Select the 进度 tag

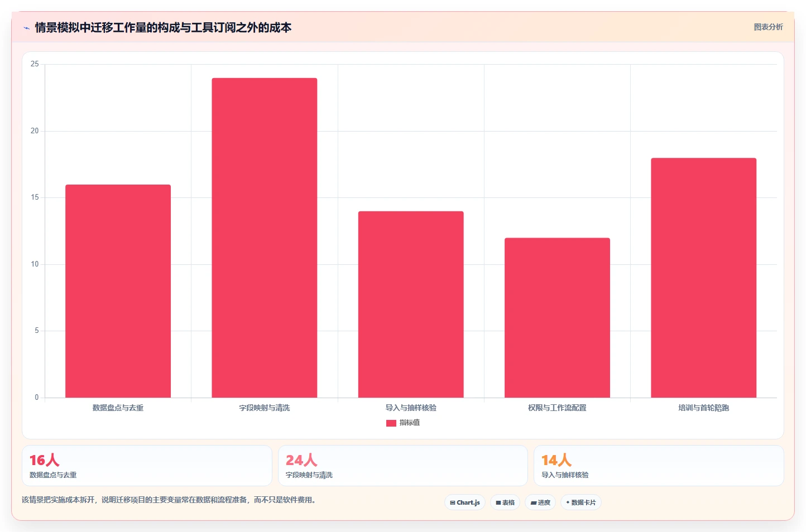540,502
